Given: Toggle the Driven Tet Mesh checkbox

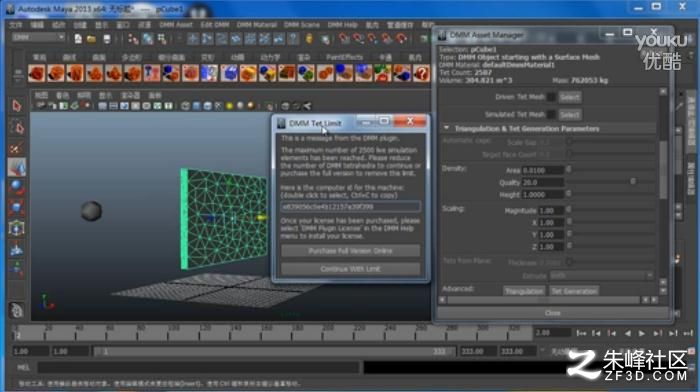Looking at the screenshot, I should 551,97.
